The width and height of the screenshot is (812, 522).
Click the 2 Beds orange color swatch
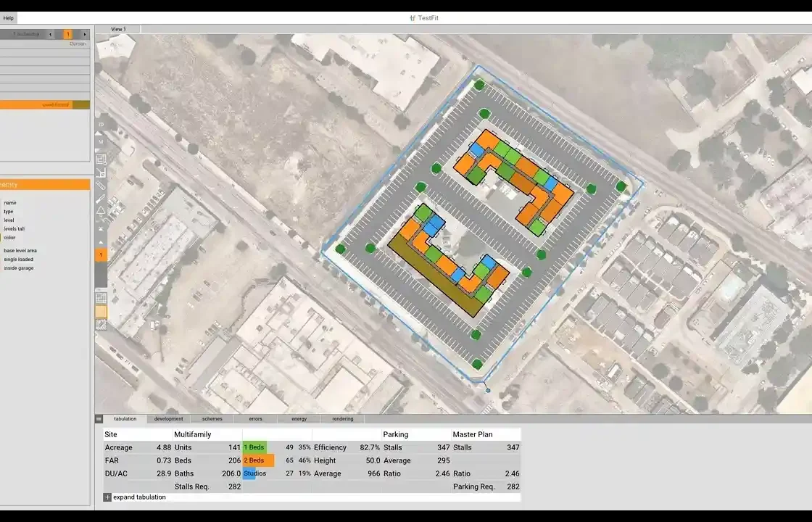[258, 460]
